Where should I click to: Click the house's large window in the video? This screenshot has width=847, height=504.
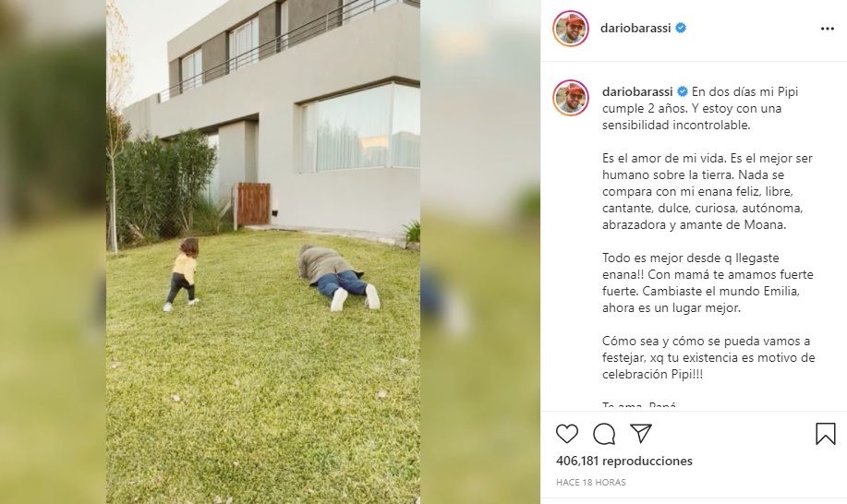(x=360, y=126)
